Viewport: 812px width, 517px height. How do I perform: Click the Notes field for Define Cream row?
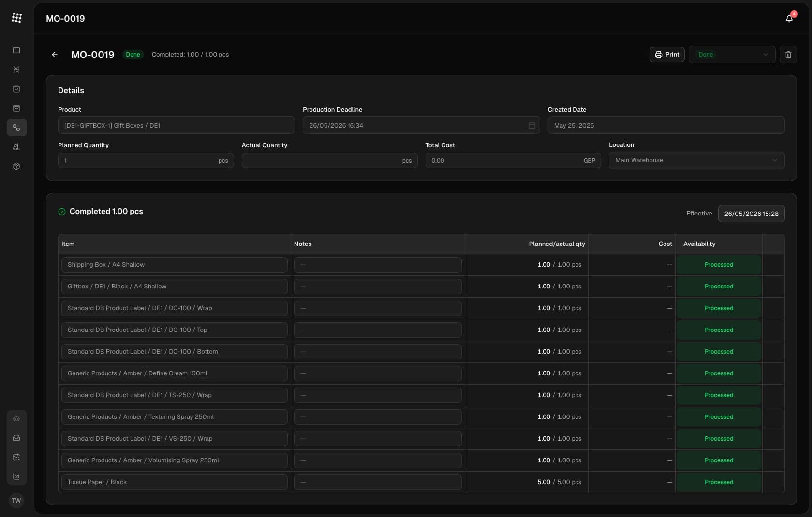378,373
